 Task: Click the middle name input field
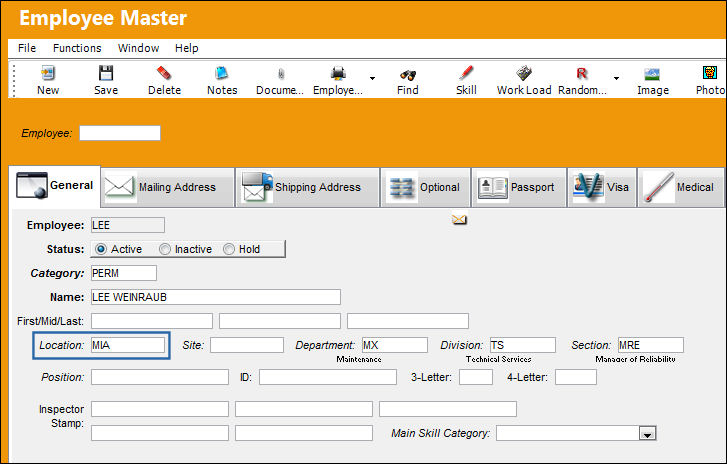(280, 321)
